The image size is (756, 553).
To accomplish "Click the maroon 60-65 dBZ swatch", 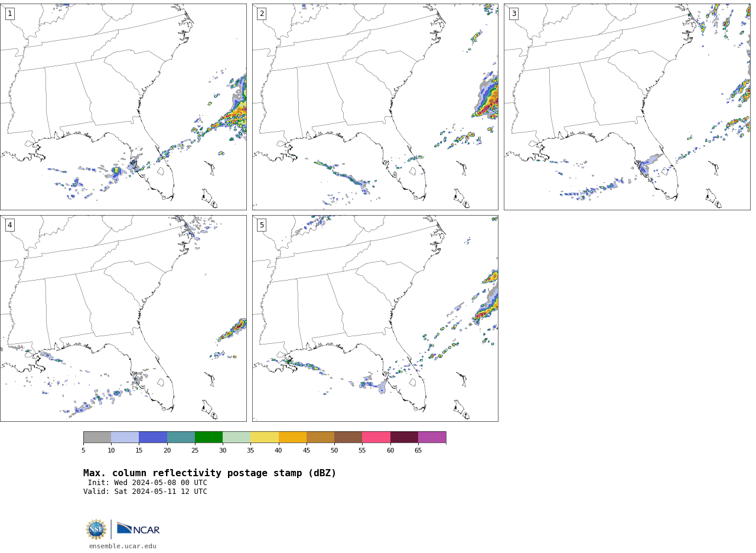I will coord(404,437).
